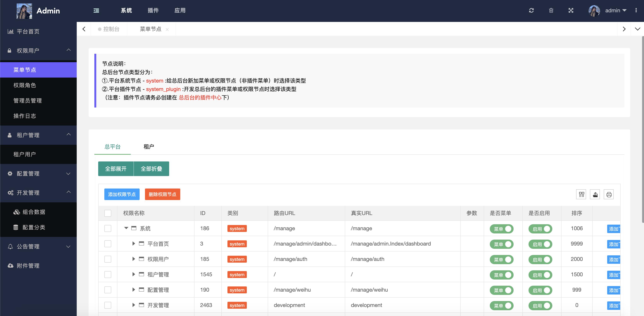This screenshot has width=644, height=316.
Task: Export the table using the folder-export icon
Action: click(595, 194)
